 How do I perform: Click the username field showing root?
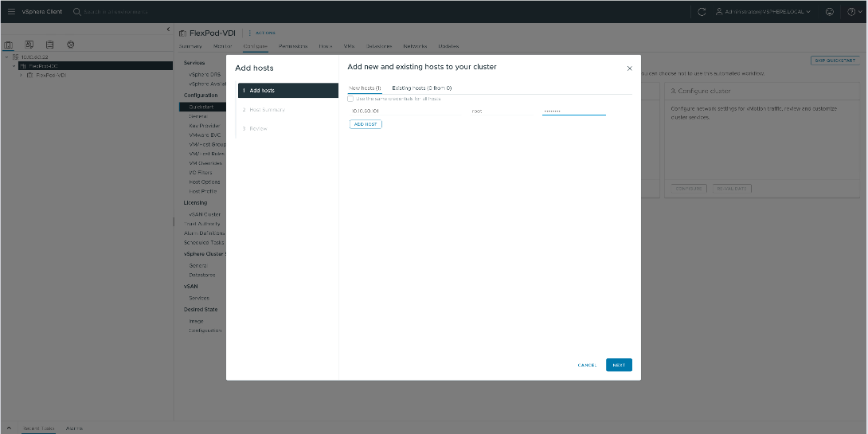coord(501,111)
